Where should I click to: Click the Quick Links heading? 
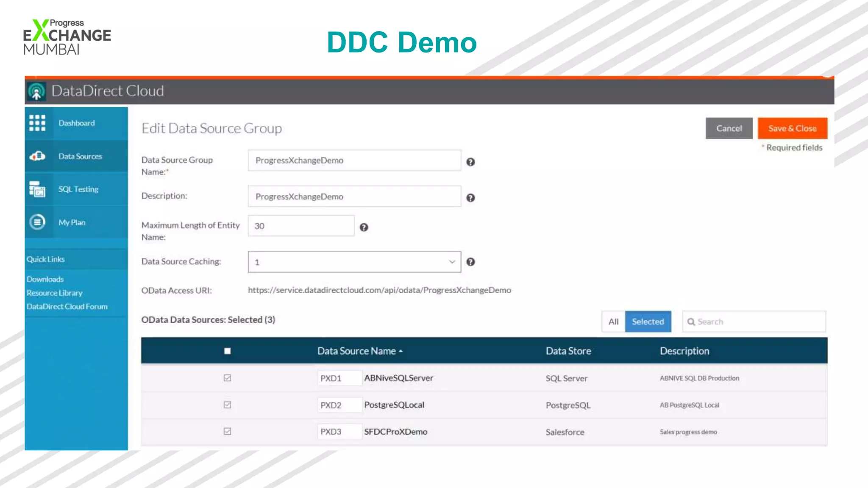[46, 259]
